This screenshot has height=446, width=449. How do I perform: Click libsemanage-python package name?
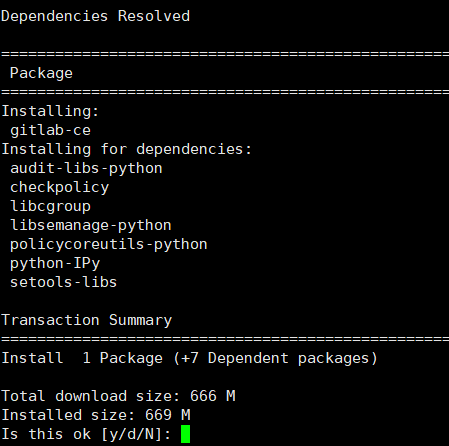91,225
